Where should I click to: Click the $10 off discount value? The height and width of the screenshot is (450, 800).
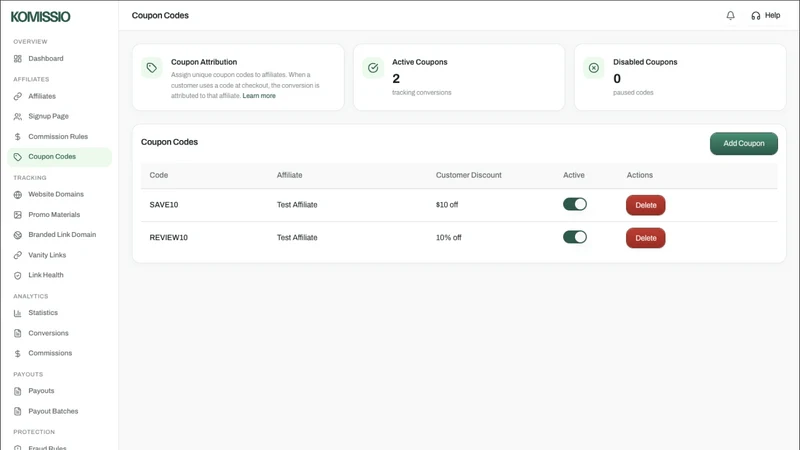(447, 205)
